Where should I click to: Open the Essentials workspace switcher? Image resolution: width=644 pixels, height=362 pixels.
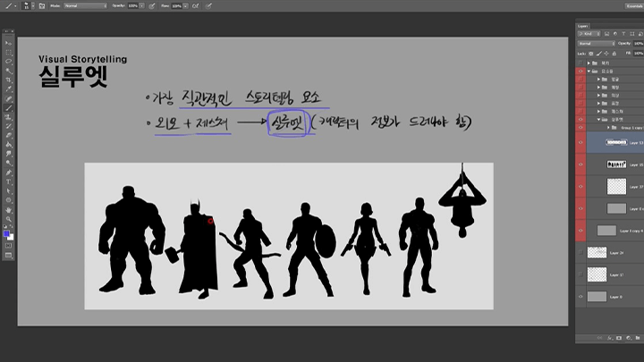(x=634, y=5)
